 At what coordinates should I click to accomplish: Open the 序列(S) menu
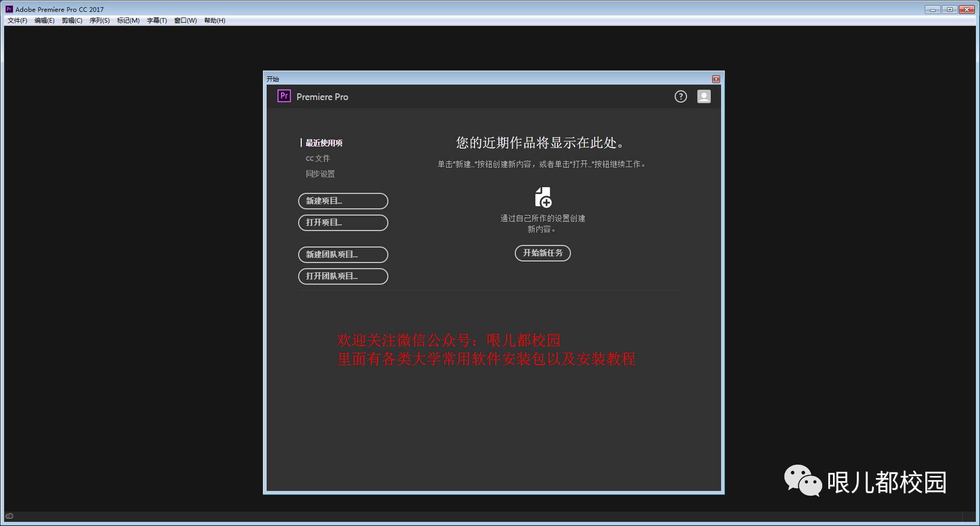(x=100, y=21)
